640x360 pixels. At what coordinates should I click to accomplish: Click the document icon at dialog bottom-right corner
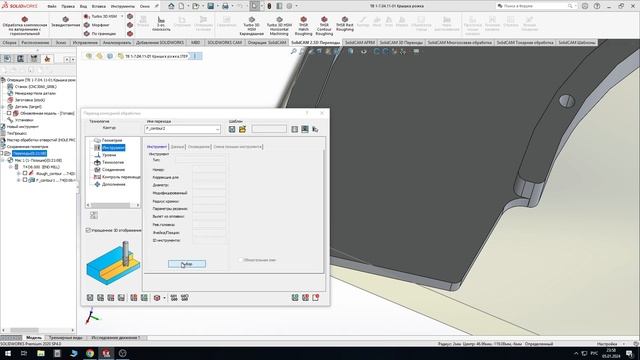(316, 298)
